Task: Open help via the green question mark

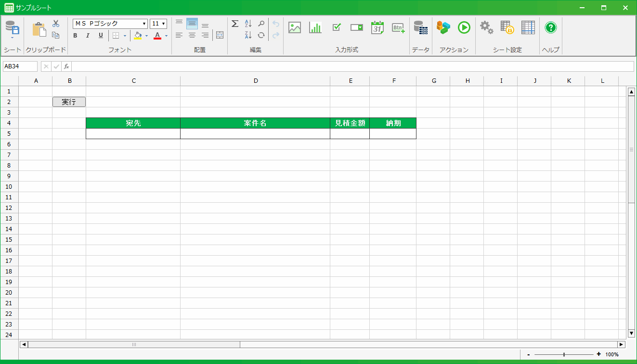Action: (551, 27)
